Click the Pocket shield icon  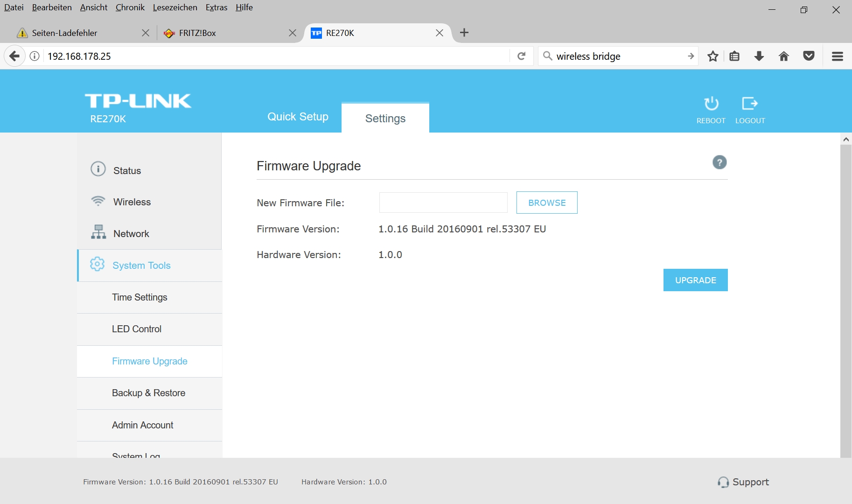click(809, 56)
